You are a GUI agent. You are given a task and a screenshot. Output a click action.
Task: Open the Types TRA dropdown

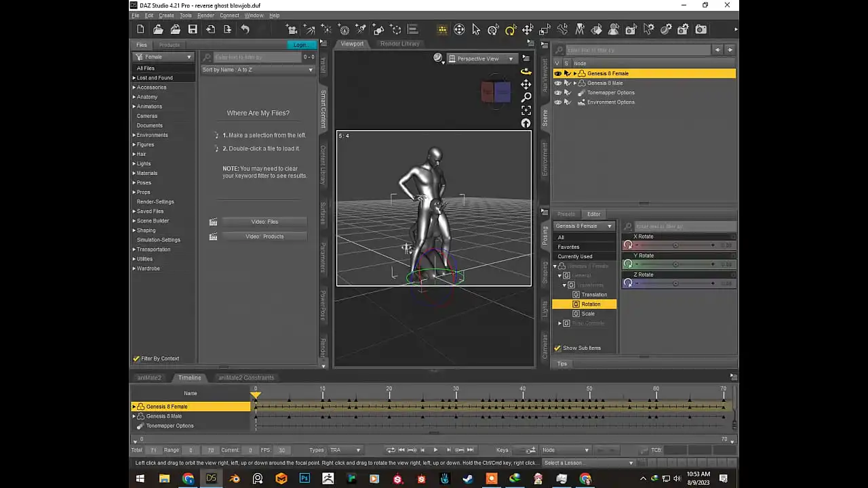[344, 450]
